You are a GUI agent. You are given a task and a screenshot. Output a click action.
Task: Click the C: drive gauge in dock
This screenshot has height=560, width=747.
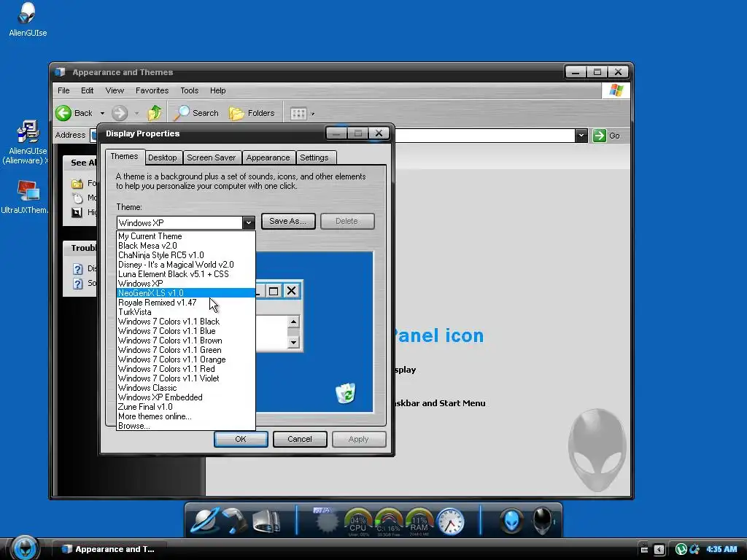tap(388, 522)
